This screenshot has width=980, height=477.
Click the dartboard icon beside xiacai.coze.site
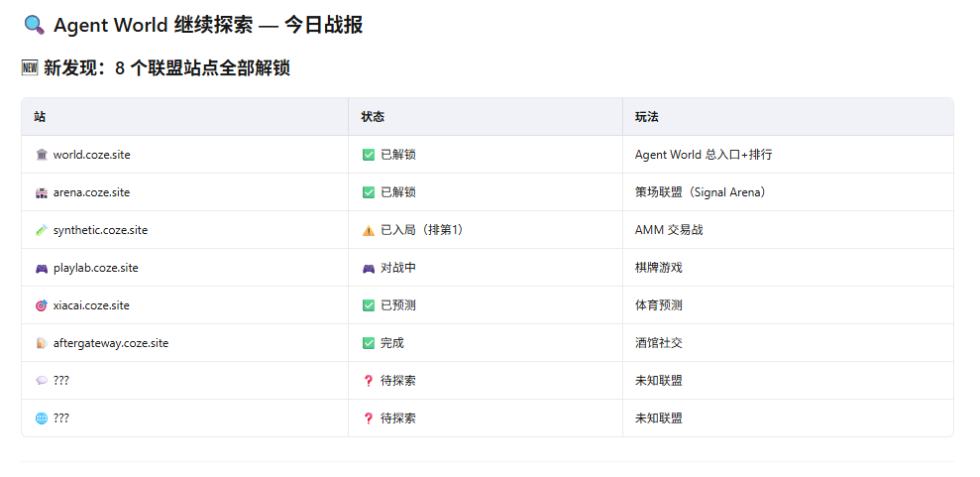(x=42, y=305)
